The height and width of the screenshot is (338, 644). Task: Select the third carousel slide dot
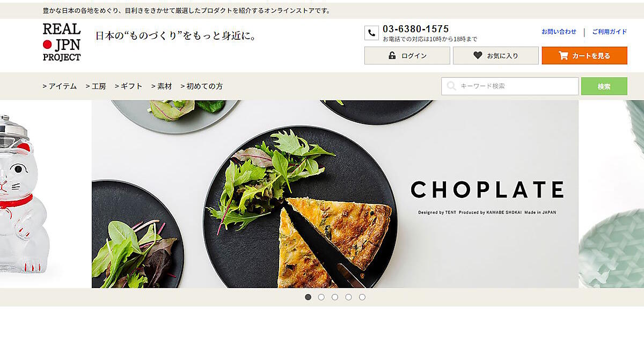tap(335, 297)
